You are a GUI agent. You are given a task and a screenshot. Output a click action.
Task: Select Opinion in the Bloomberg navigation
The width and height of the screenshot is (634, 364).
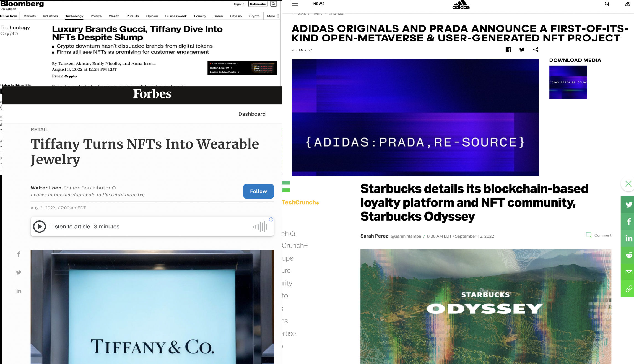pyautogui.click(x=152, y=16)
